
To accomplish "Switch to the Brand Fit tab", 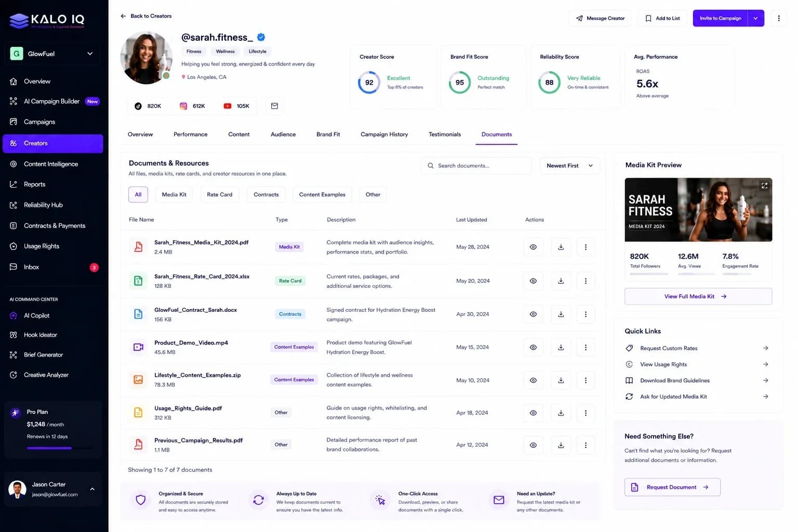I will coord(328,135).
